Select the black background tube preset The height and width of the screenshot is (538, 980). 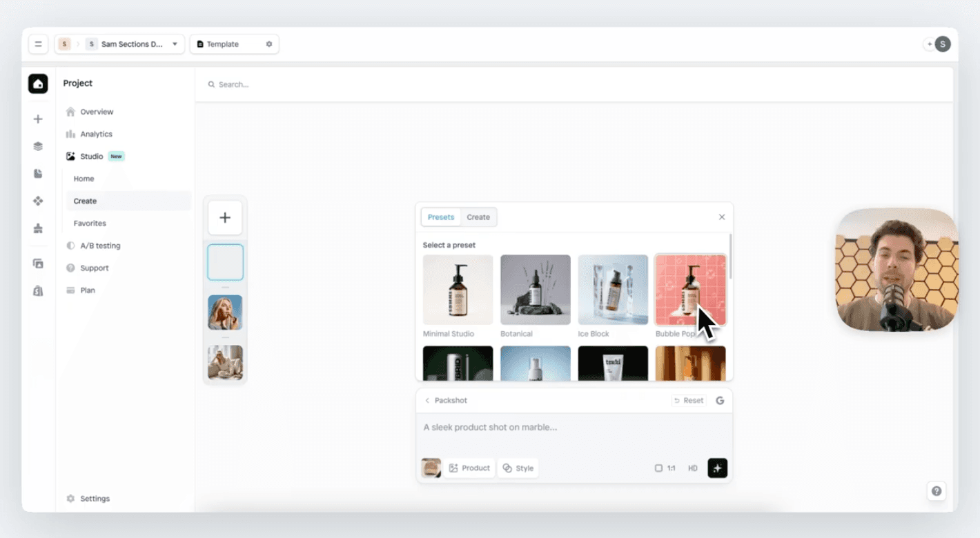(613, 363)
